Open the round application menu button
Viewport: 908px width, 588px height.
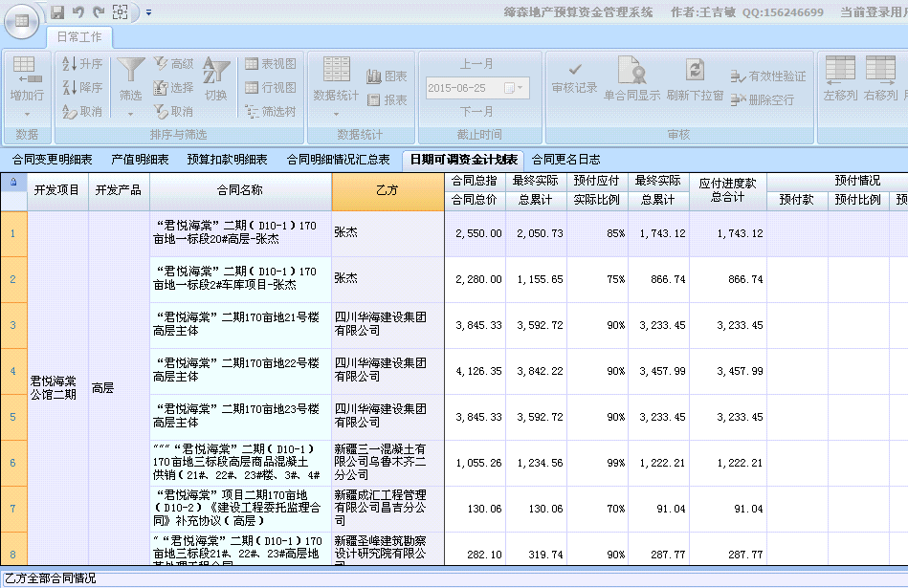[x=21, y=21]
